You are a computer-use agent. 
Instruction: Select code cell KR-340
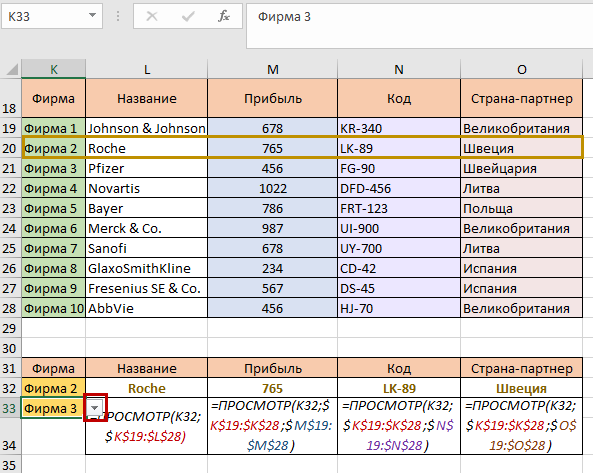[x=399, y=128]
